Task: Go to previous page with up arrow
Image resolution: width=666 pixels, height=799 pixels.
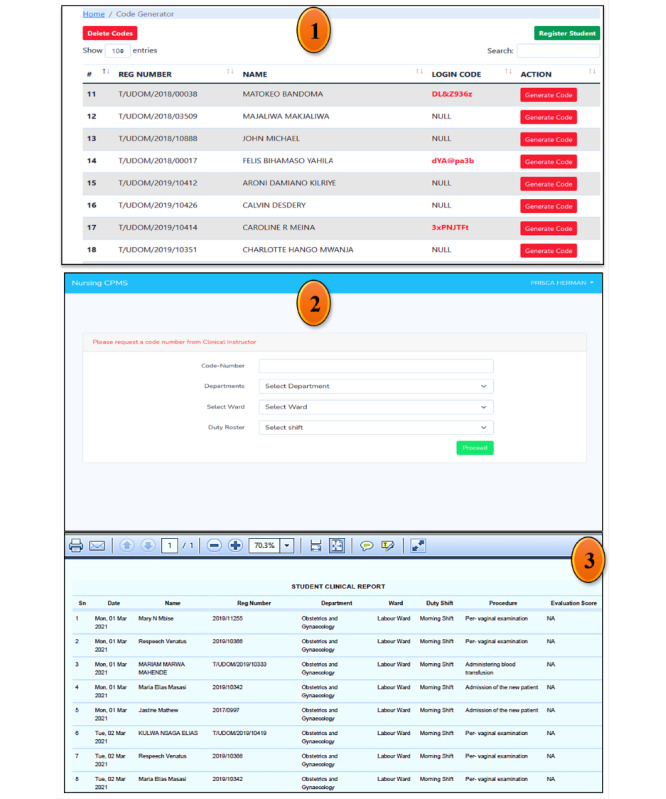Action: click(127, 546)
